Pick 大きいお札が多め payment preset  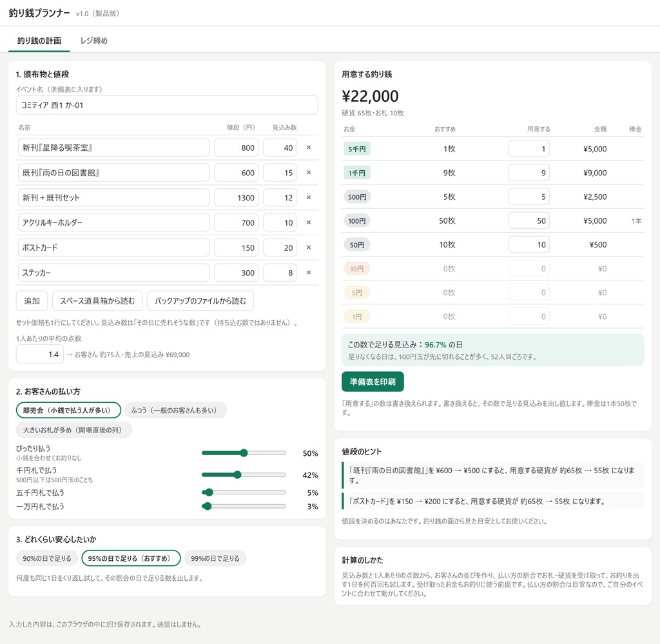click(x=74, y=430)
